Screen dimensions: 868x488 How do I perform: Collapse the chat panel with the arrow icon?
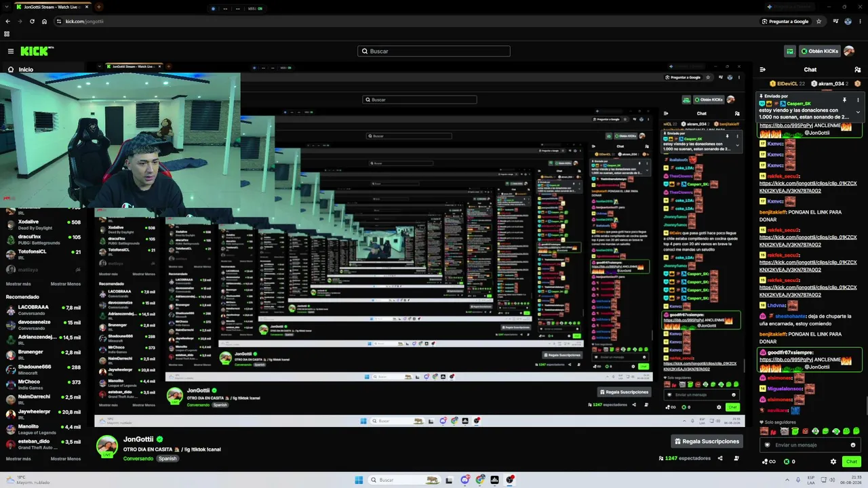point(763,70)
